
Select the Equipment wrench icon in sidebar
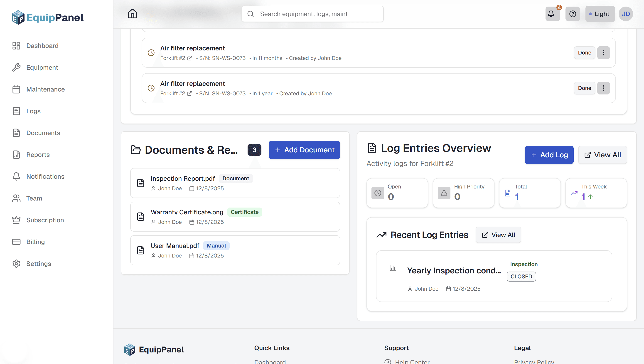pyautogui.click(x=16, y=67)
